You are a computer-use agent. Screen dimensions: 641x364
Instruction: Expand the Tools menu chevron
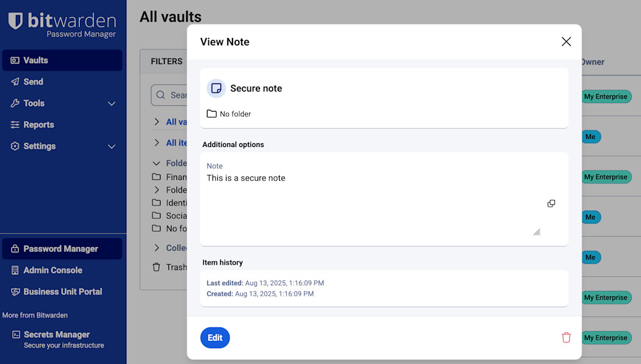point(112,104)
